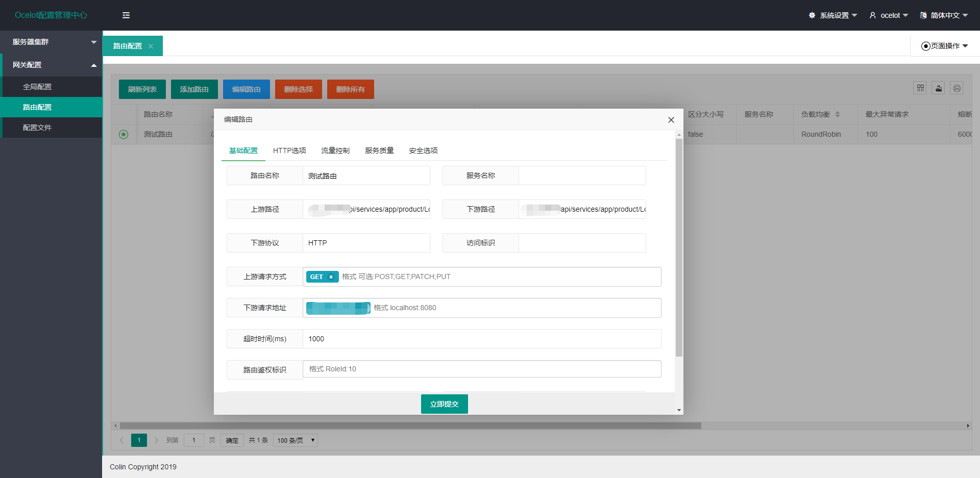Select the 测试路由 row radio button
The image size is (980, 478).
click(124, 134)
